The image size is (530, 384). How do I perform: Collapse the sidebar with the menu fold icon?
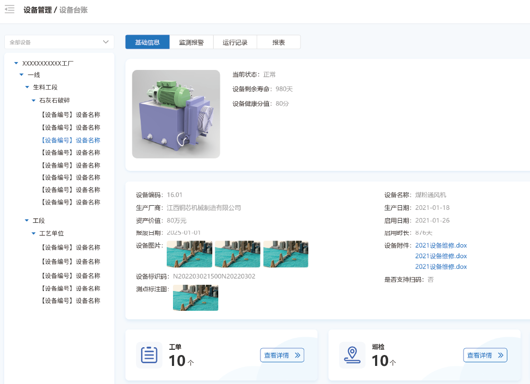(9, 9)
